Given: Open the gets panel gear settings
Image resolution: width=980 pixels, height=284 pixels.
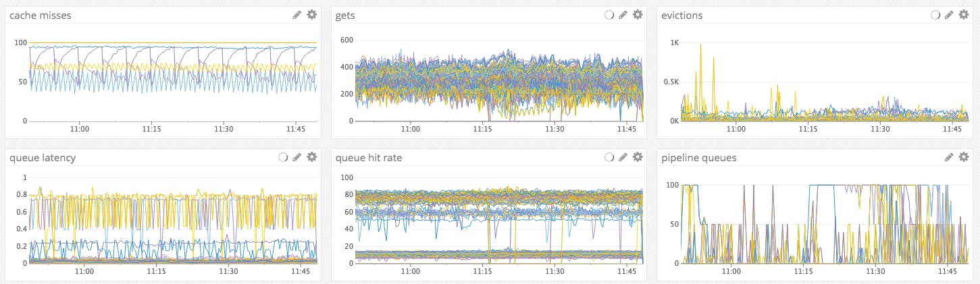Looking at the screenshot, I should coord(638,15).
